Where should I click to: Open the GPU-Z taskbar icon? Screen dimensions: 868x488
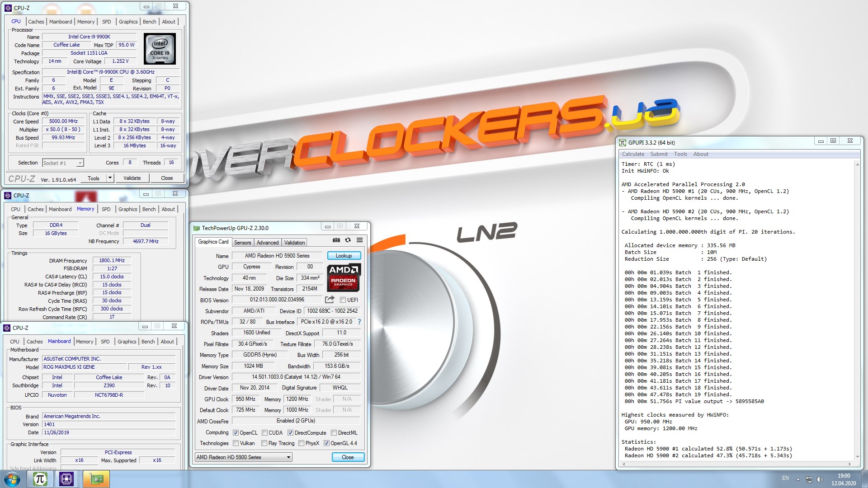point(96,479)
